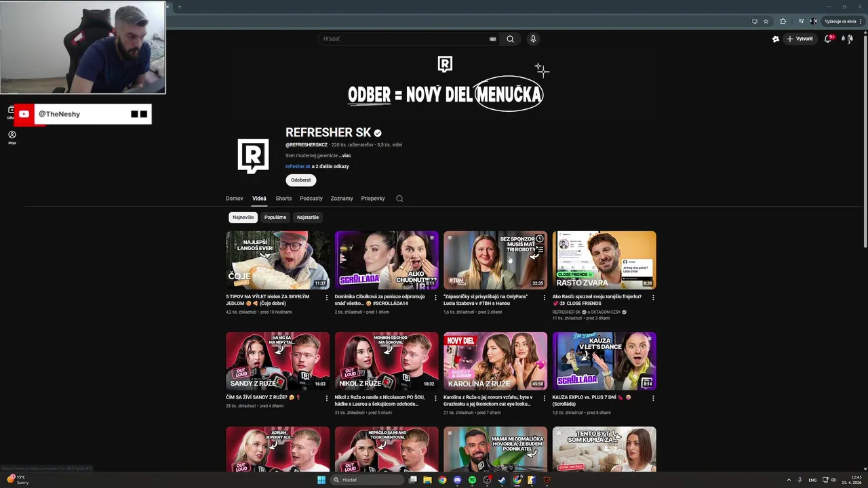Open Chrome extensions puzzle icon

[783, 21]
